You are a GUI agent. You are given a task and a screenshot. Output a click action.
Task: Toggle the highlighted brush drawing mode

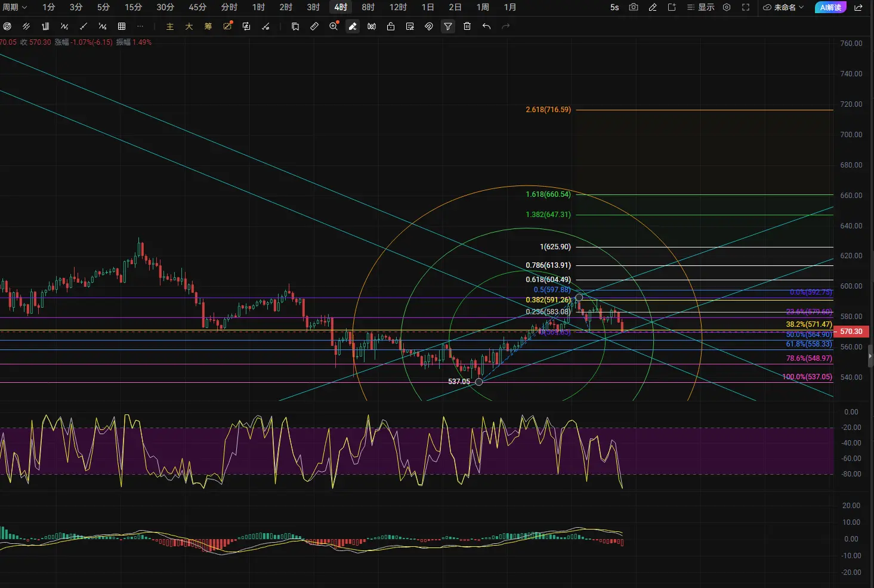pos(353,26)
